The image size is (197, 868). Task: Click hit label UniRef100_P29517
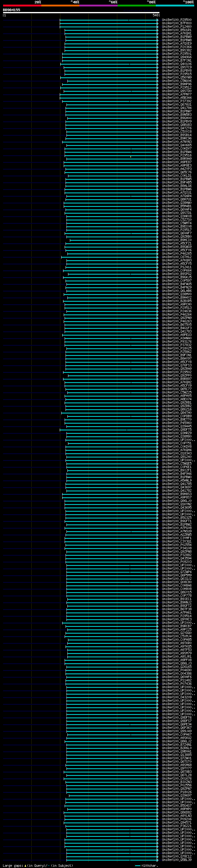tap(176, 230)
